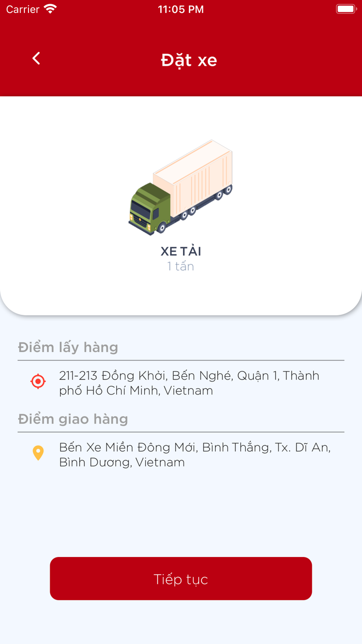
Task: Tap the Carrier label at top left
Action: pos(20,9)
